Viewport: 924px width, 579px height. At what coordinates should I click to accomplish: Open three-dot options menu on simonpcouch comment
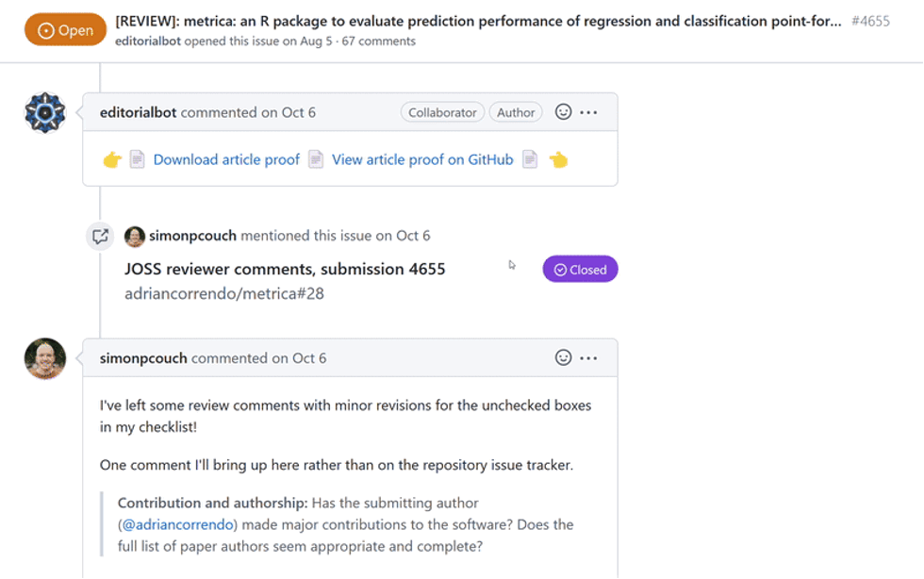pyautogui.click(x=588, y=358)
